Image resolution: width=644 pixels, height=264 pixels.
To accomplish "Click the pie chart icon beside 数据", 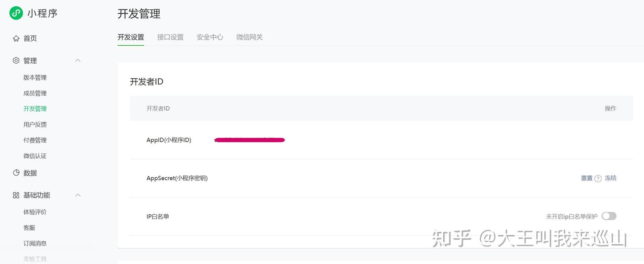I will pyautogui.click(x=16, y=173).
